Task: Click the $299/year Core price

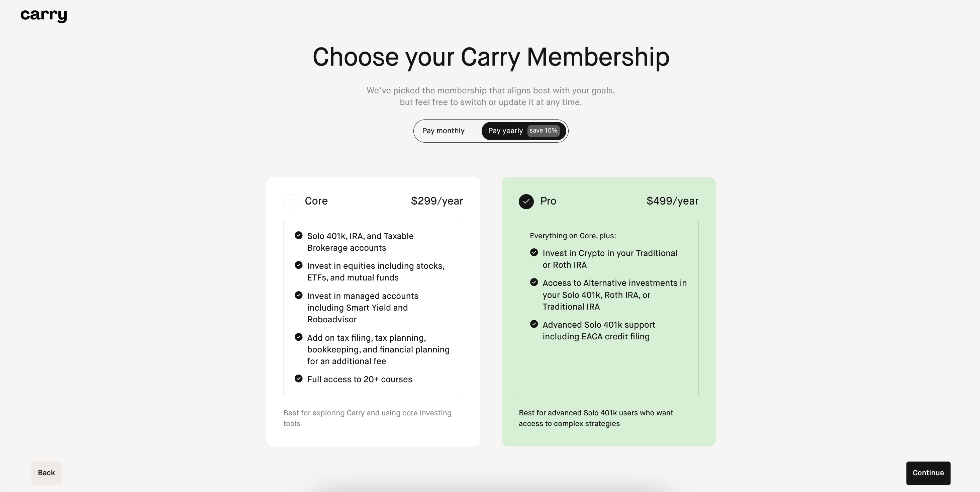Action: [x=437, y=201]
